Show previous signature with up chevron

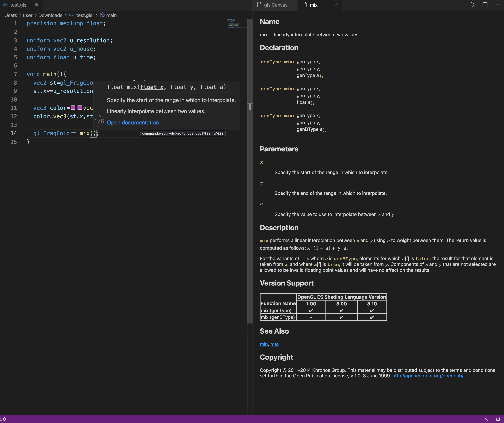pos(99,116)
